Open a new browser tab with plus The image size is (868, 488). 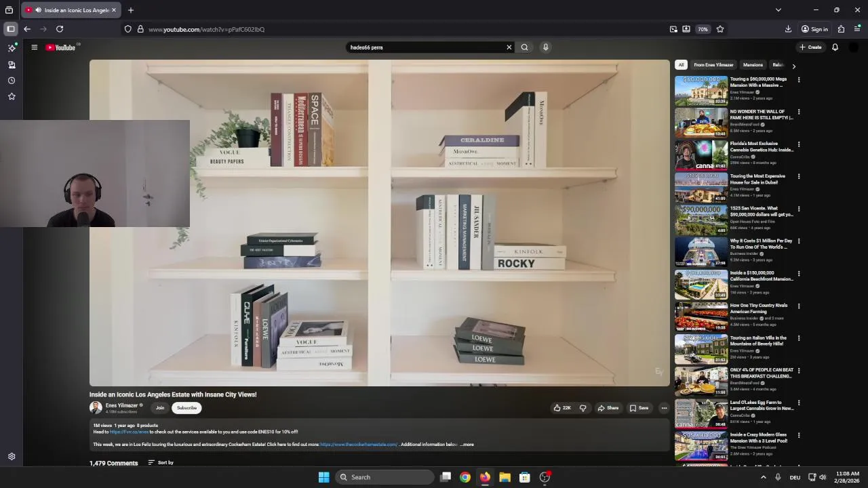(x=131, y=10)
